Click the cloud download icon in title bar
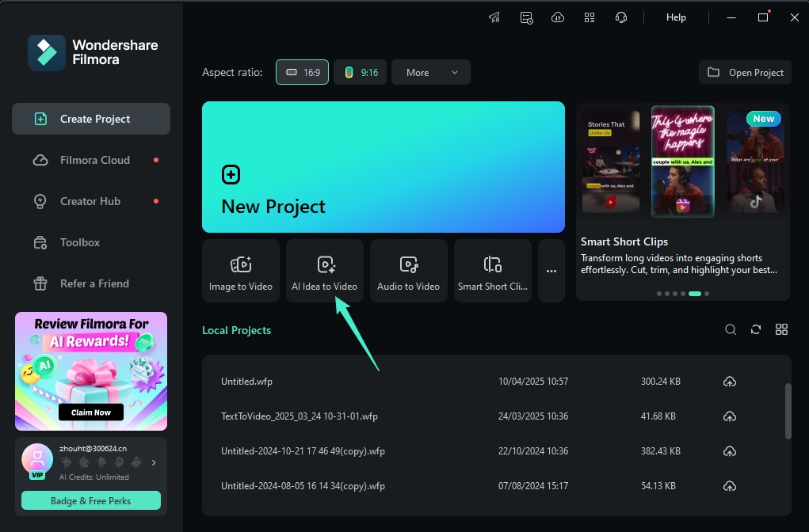Screen dimensions: 809x532 click(558, 17)
